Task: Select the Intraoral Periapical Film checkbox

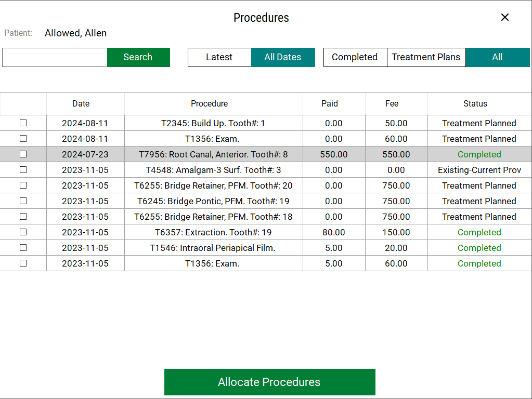Action: click(x=23, y=248)
